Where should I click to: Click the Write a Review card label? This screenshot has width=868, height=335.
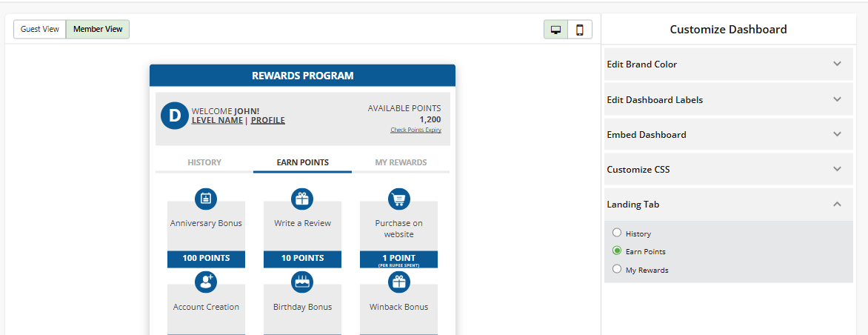click(302, 224)
